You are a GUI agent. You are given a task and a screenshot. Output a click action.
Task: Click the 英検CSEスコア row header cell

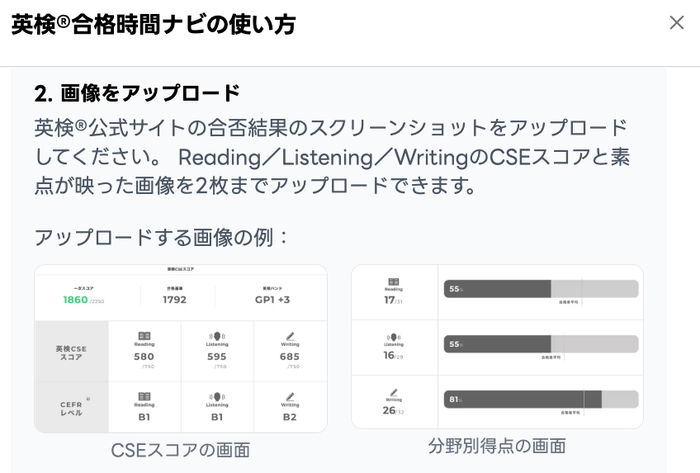(70, 351)
